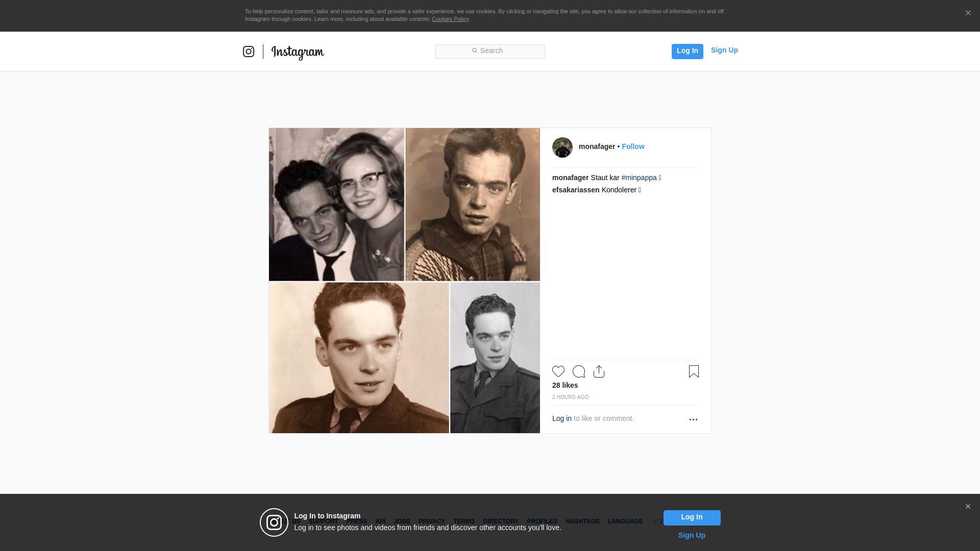Click Sign Up in bottom banner
Screen dimensions: 980x551
pyautogui.click(x=692, y=535)
